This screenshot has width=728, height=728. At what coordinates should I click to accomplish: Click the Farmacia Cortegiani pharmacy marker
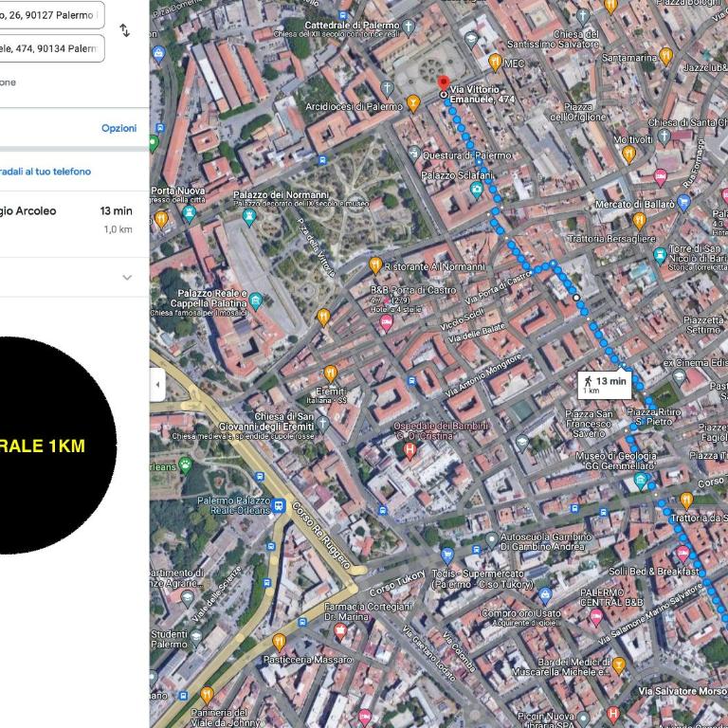click(x=340, y=631)
